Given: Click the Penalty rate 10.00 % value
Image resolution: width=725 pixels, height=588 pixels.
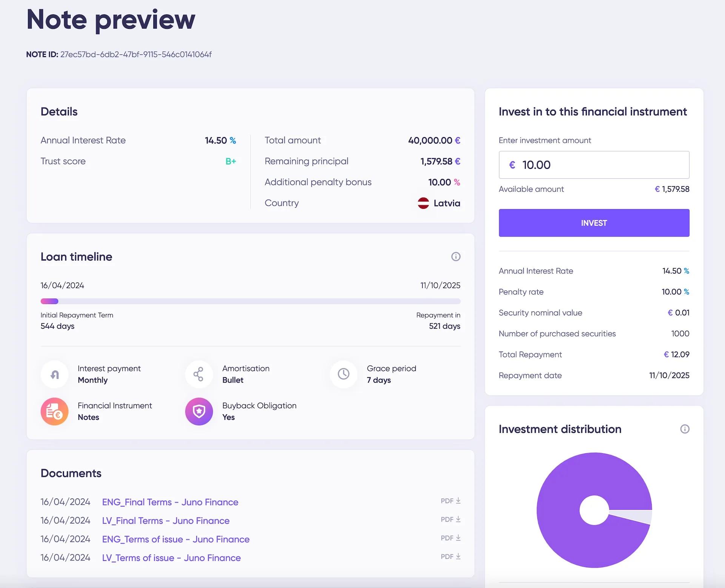Looking at the screenshot, I should (x=675, y=292).
